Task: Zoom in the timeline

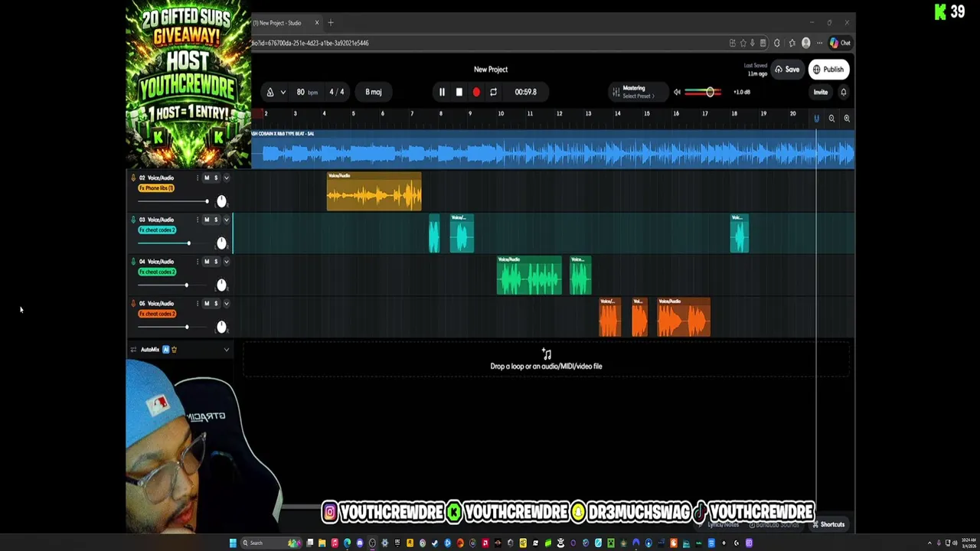Action: coord(847,119)
